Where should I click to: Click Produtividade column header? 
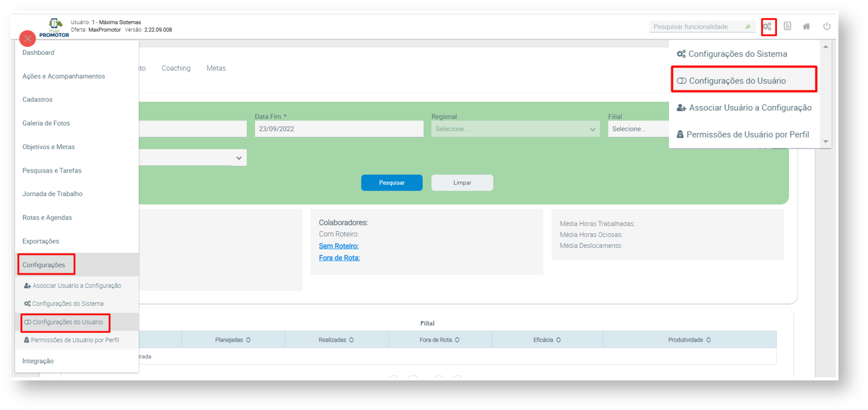[x=690, y=340]
